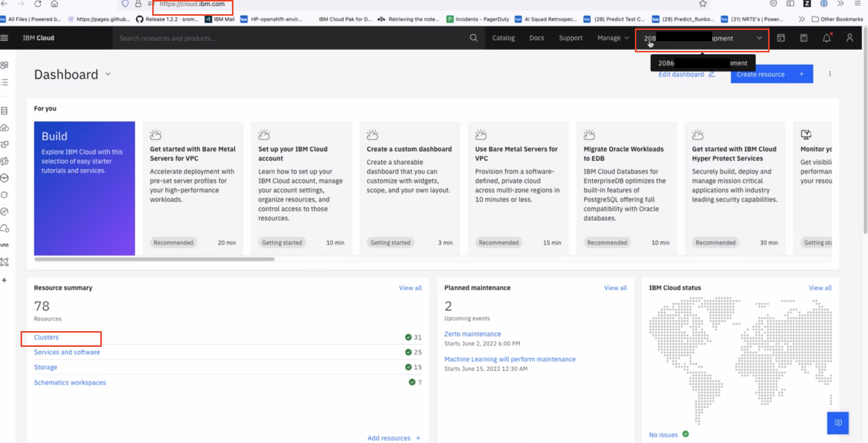Show more bookmarks with the chevron
The width and height of the screenshot is (868, 443).
[x=801, y=19]
